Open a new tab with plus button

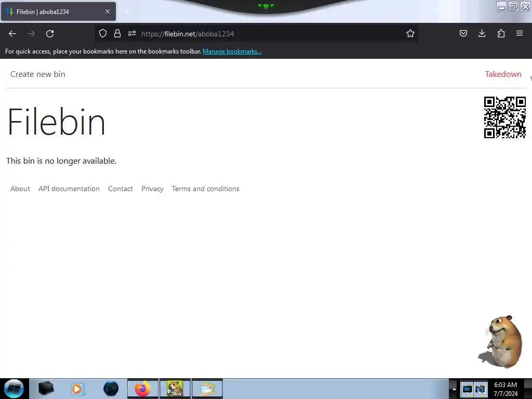pos(127,11)
